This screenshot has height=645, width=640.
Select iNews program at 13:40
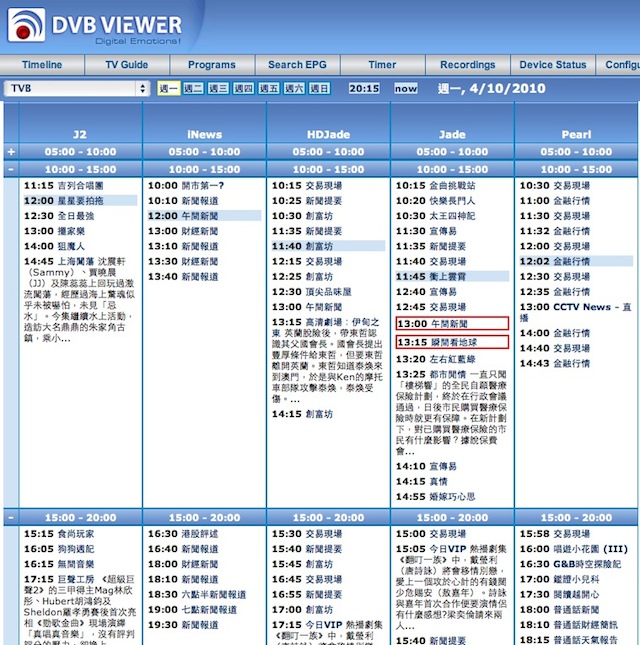183,277
